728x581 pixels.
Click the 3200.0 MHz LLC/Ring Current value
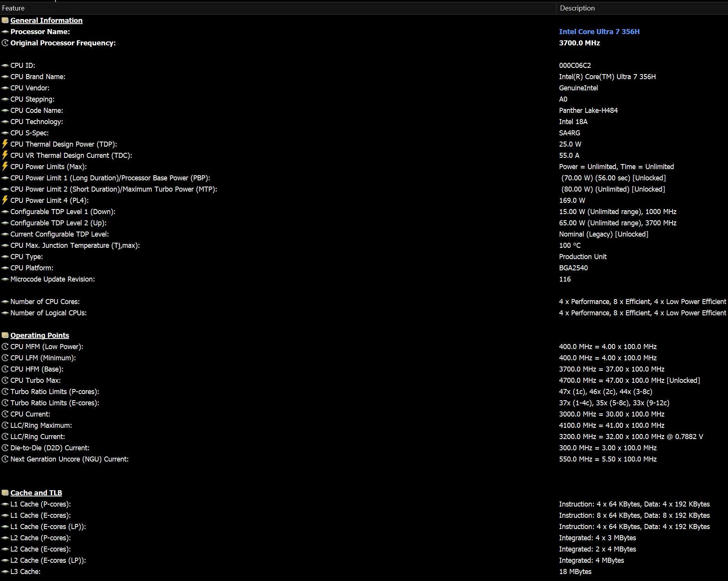(631, 436)
